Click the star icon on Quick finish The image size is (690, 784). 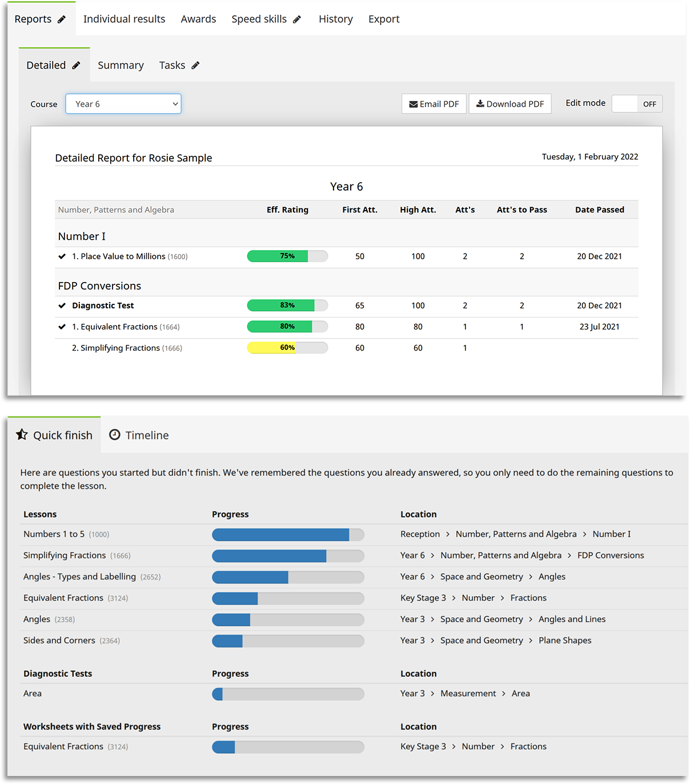pyautogui.click(x=22, y=435)
